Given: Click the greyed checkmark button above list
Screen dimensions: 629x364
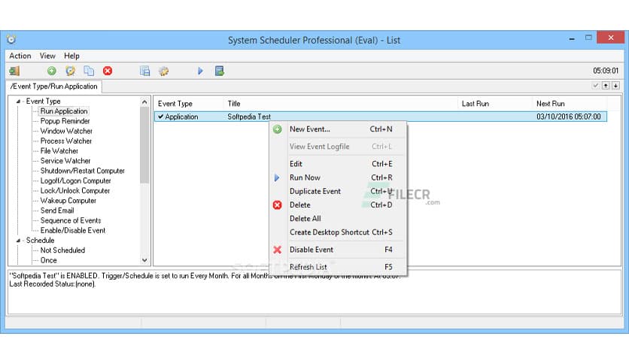Looking at the screenshot, I should tap(596, 86).
